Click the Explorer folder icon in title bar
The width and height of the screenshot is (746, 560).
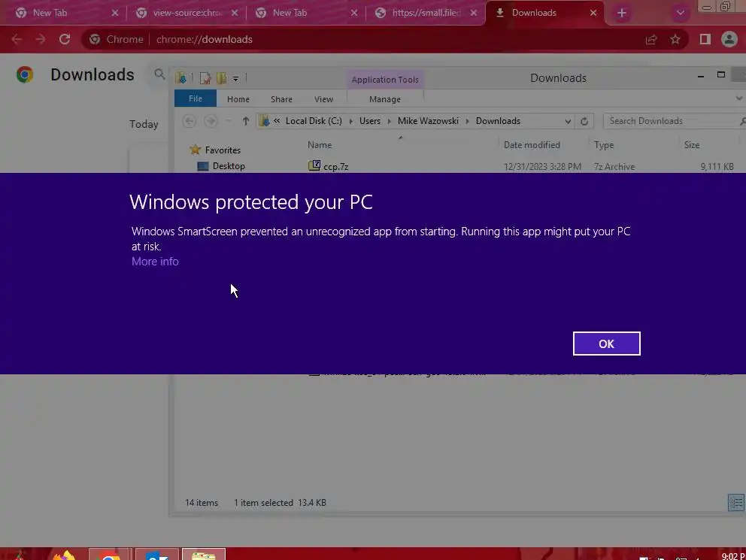point(180,78)
